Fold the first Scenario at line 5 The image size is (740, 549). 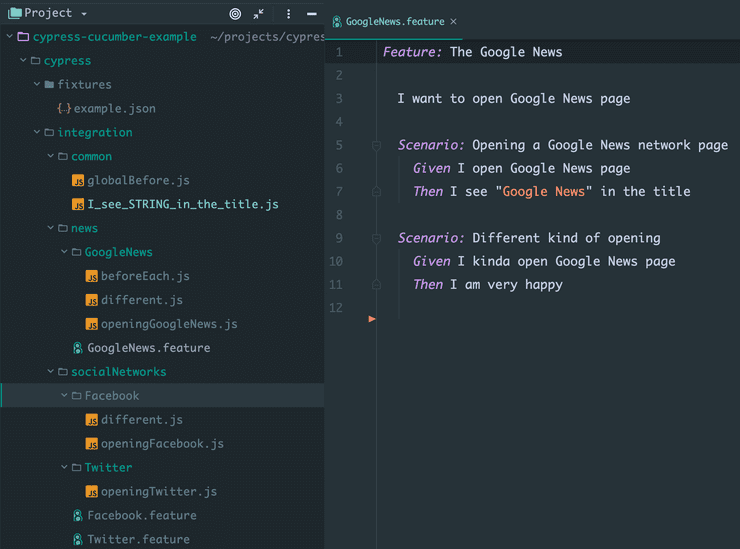click(x=376, y=145)
